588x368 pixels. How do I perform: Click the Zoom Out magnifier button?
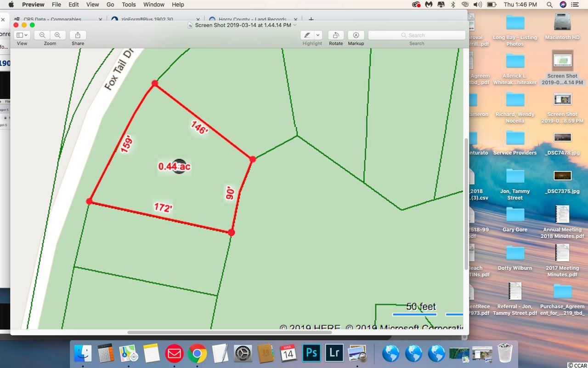pyautogui.click(x=42, y=35)
